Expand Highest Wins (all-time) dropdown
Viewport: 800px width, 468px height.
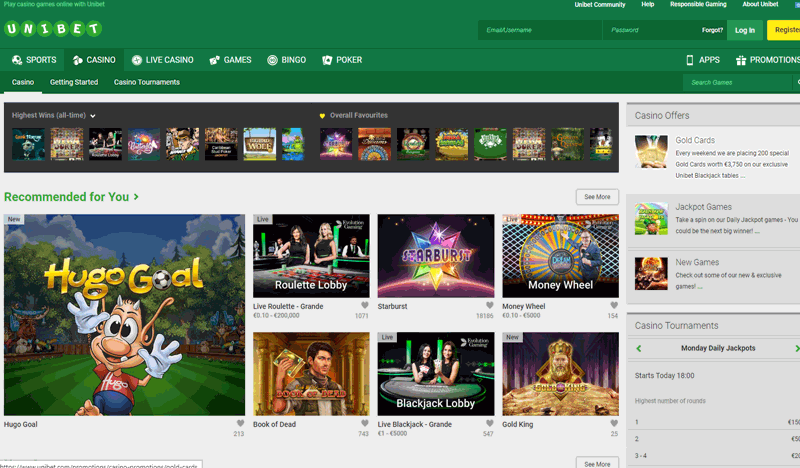93,116
